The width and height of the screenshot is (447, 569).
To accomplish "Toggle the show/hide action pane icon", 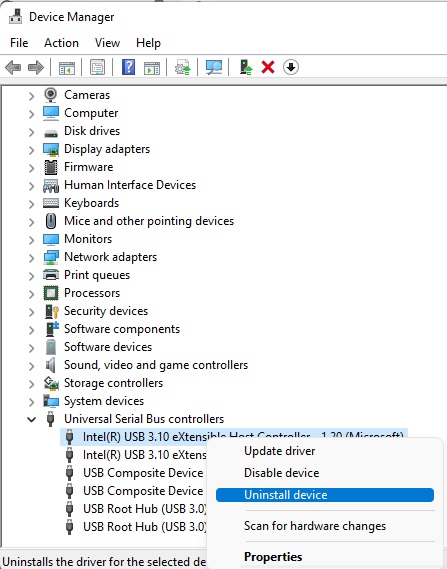I will pos(152,67).
